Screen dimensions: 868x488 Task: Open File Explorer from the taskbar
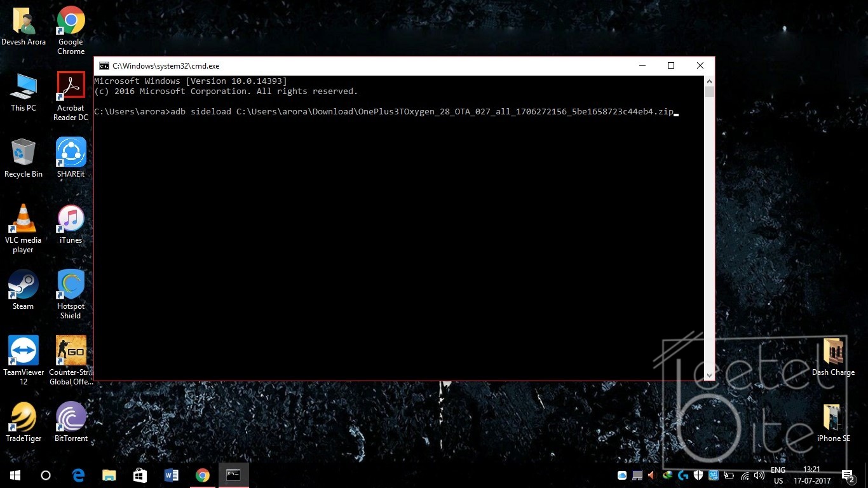click(x=109, y=475)
